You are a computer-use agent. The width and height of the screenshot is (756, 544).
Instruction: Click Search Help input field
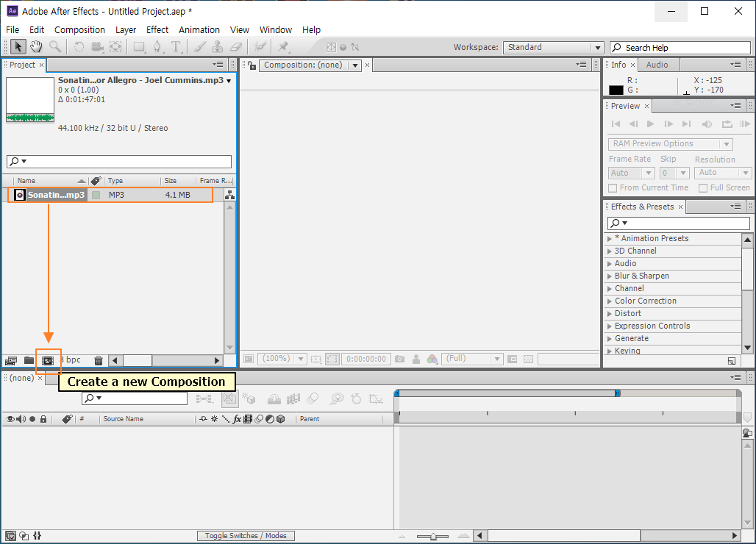pos(680,48)
